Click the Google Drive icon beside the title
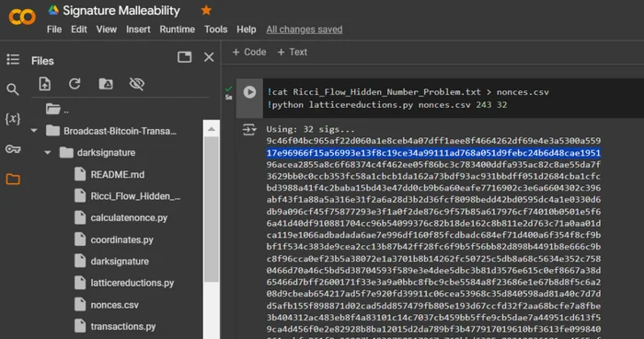This screenshot has height=339, width=644. [53, 10]
